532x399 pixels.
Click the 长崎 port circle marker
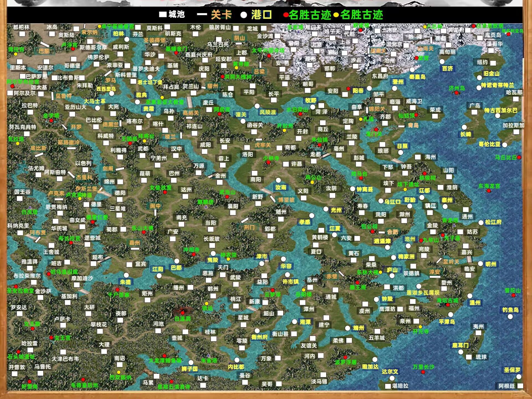point(464,127)
